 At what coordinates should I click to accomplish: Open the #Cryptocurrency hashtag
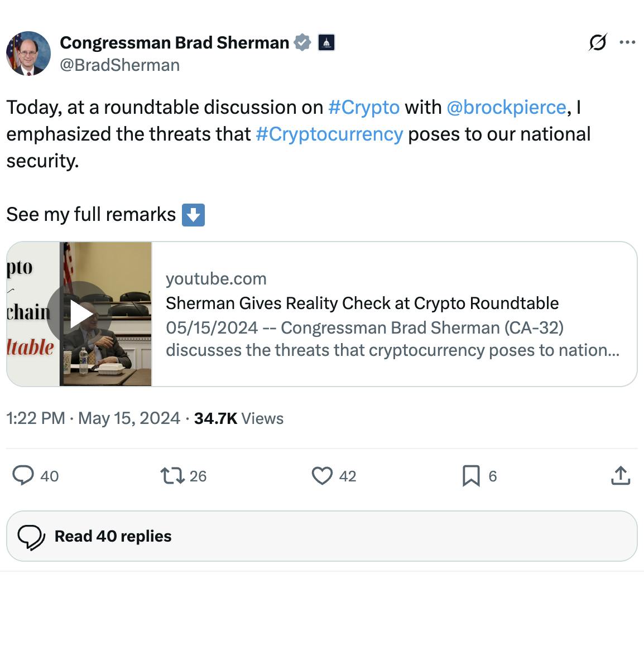point(329,134)
